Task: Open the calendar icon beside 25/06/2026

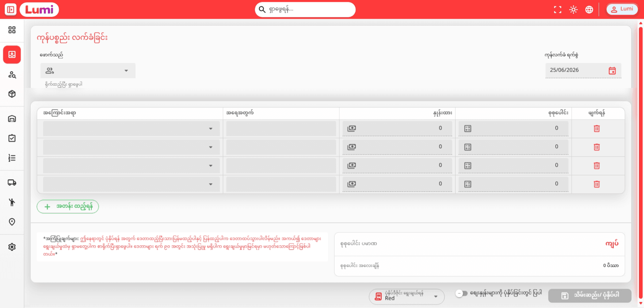Action: 612,70
